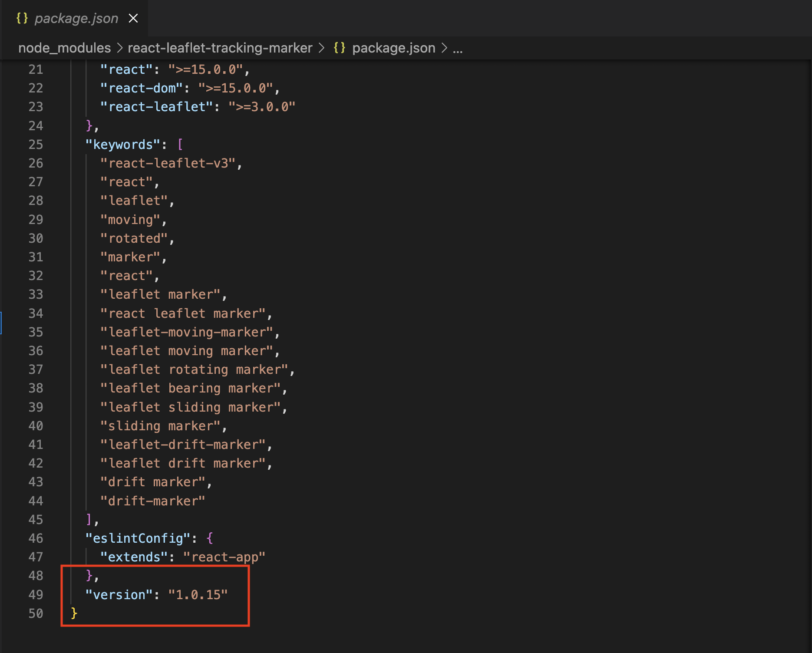Open node_modules breadcrumb
This screenshot has height=653, width=812.
[64, 48]
